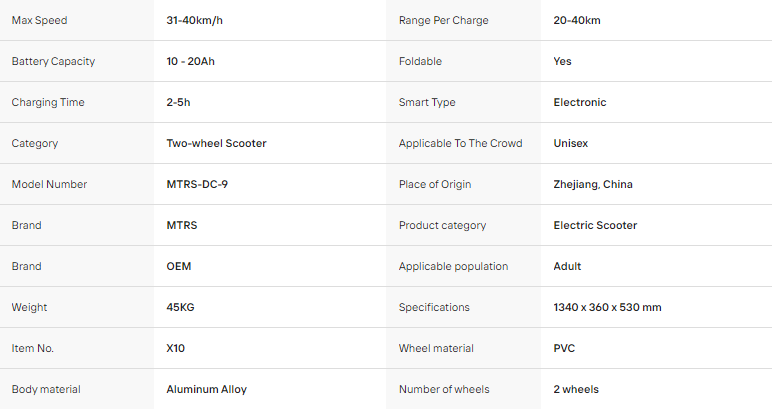Click the MTRS-DC-9 model number
The height and width of the screenshot is (409, 772).
click(x=197, y=184)
